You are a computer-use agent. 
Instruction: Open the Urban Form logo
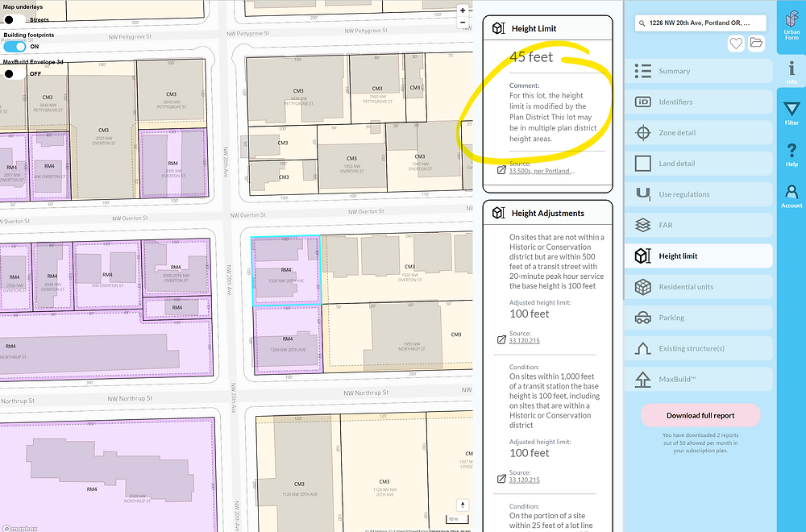791,26
